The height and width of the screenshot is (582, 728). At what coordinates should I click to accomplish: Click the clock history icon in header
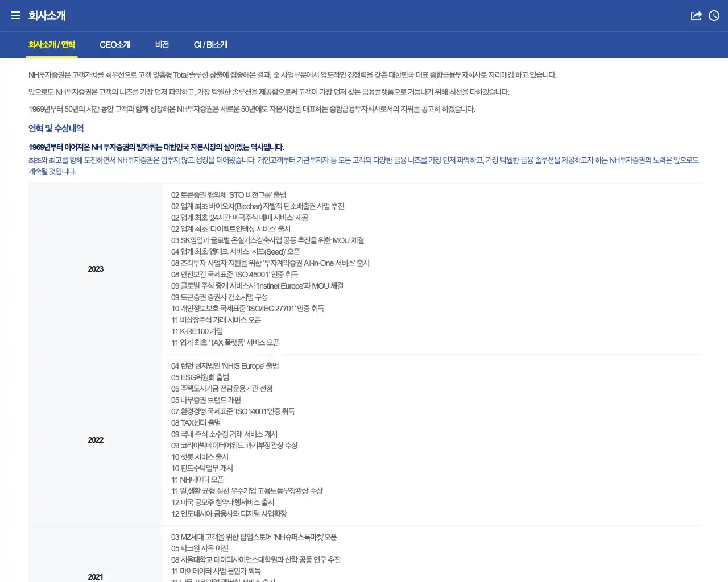coord(714,15)
